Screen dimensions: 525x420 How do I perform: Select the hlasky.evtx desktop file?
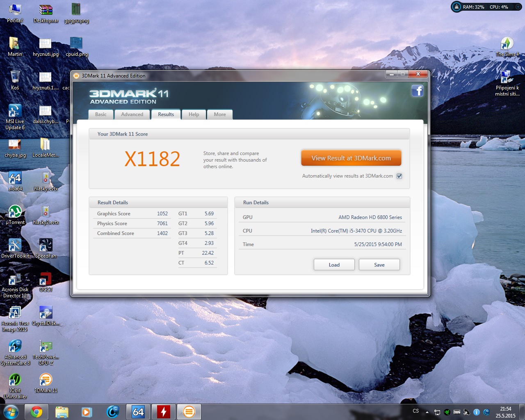(46, 181)
